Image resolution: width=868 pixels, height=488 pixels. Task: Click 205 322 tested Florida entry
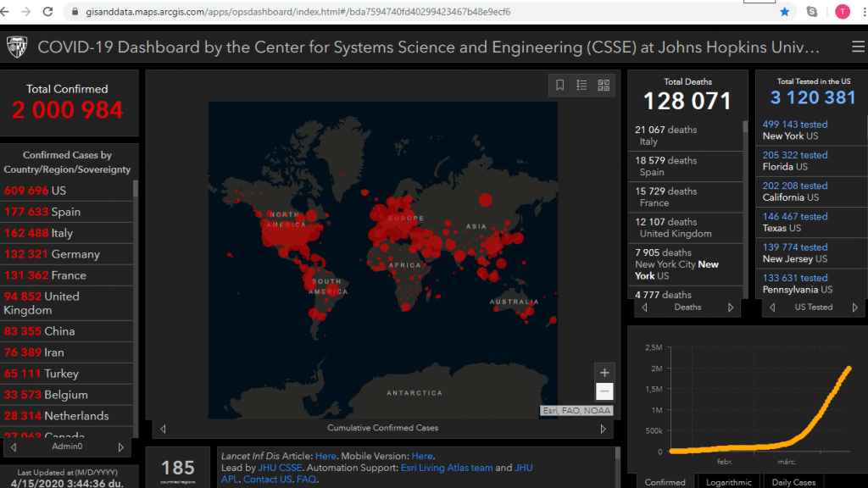point(811,161)
